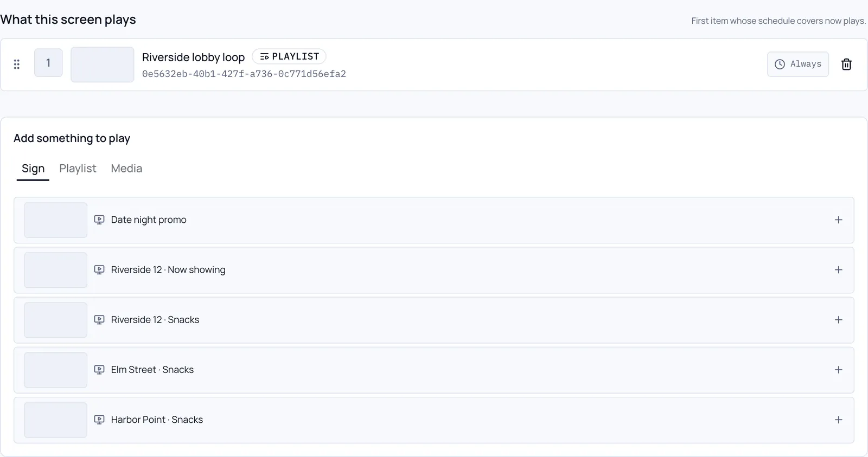Image resolution: width=868 pixels, height=457 pixels.
Task: Switch to the Playlist tab
Action: tap(78, 169)
